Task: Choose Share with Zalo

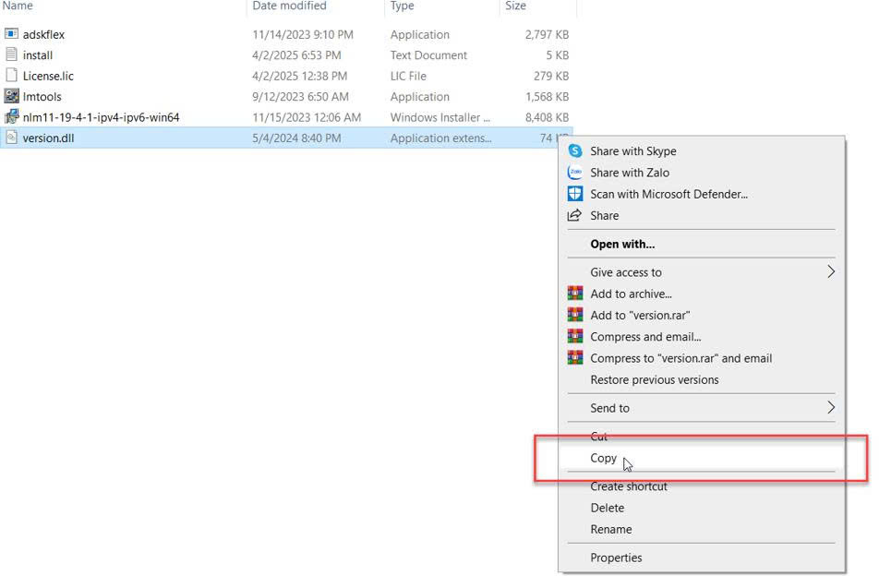Action: pos(630,172)
